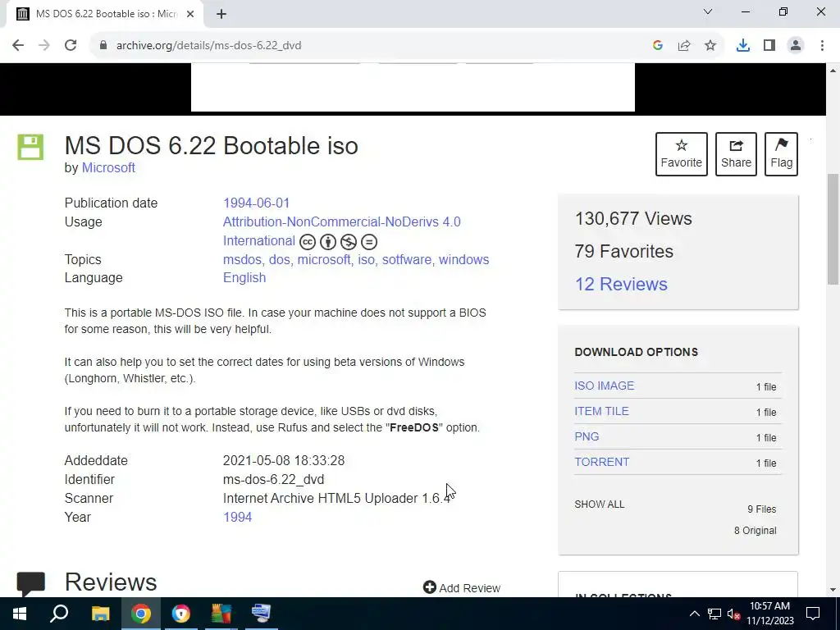Open publication date 1994-06-01 link

256,203
